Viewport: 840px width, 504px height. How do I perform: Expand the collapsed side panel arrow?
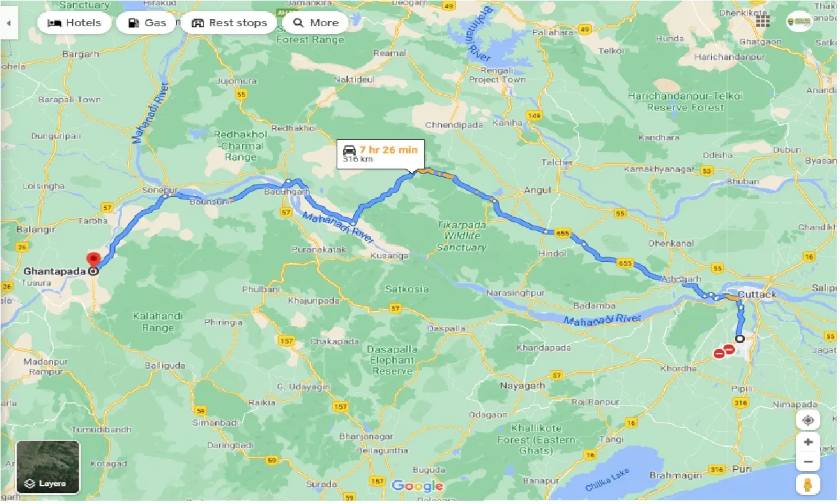9,23
